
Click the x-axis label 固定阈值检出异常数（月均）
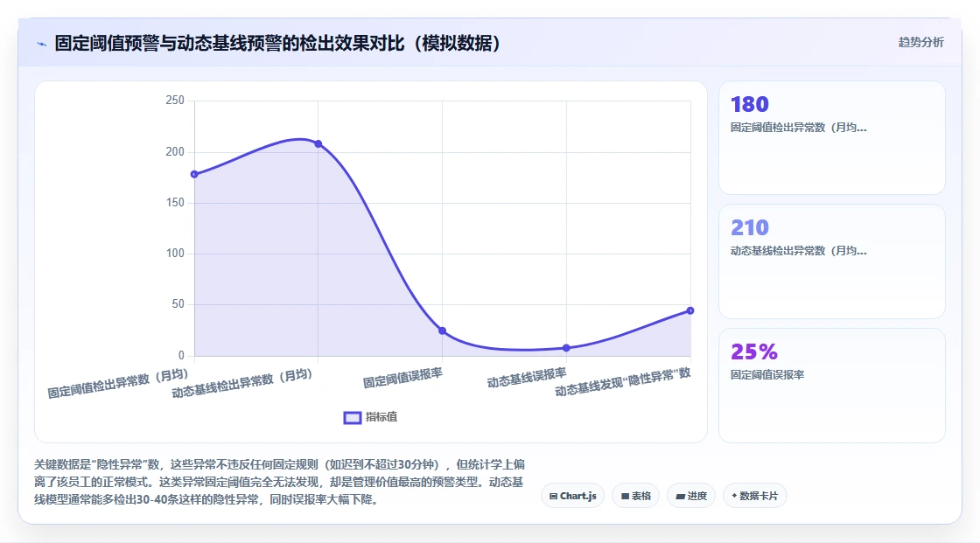118,383
